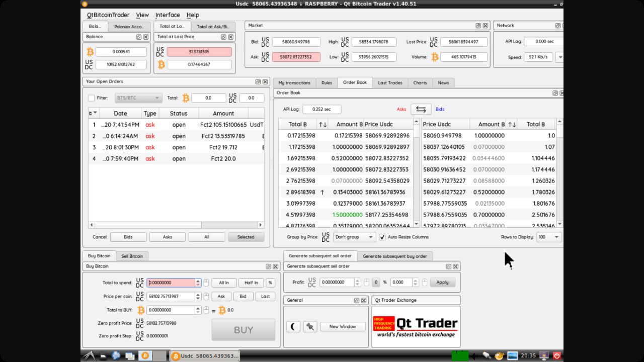
Task: Swap Asks and Bids columns button
Action: pos(421,109)
